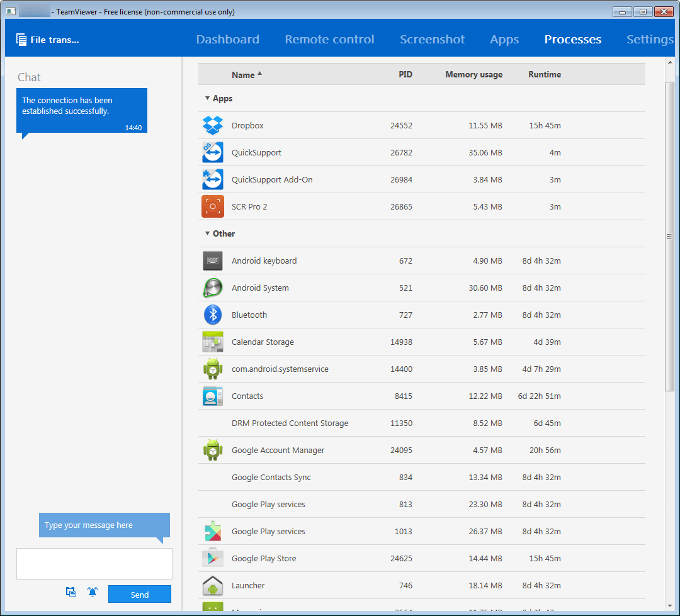Sort by Runtime column header
The image size is (680, 616).
544,74
